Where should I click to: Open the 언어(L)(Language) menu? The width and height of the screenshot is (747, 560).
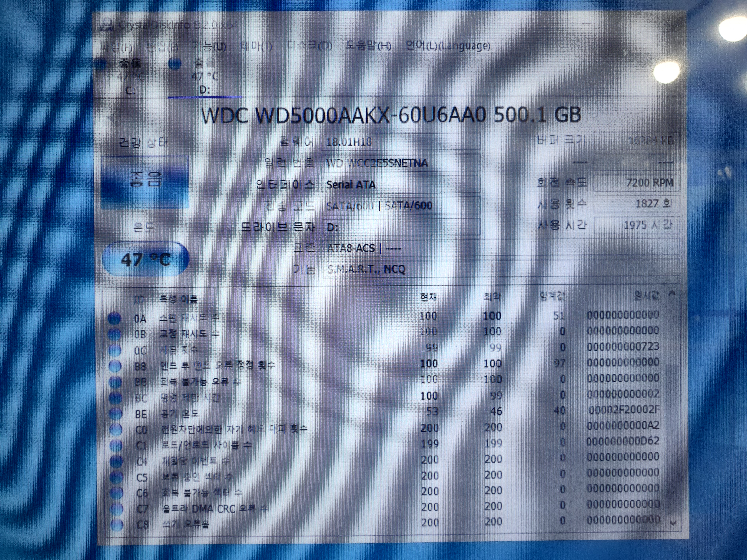point(448,45)
